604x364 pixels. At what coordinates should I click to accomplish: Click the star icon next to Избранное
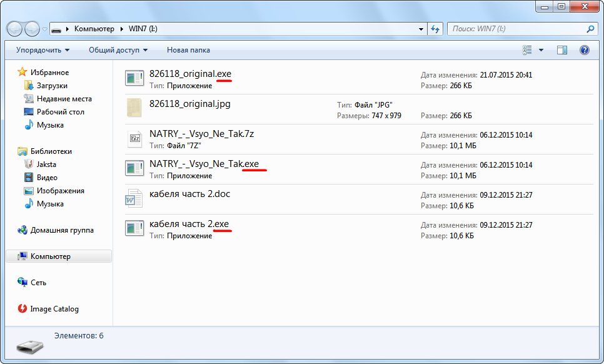click(23, 72)
